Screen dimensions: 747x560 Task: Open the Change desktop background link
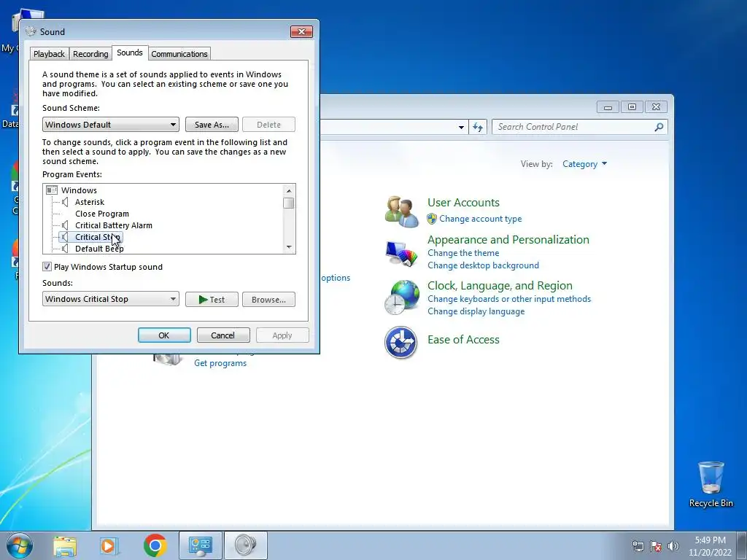[483, 265]
